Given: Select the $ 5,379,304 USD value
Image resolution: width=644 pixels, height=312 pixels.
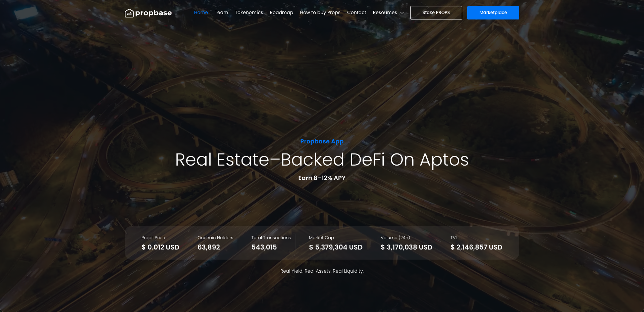Looking at the screenshot, I should pyautogui.click(x=336, y=247).
